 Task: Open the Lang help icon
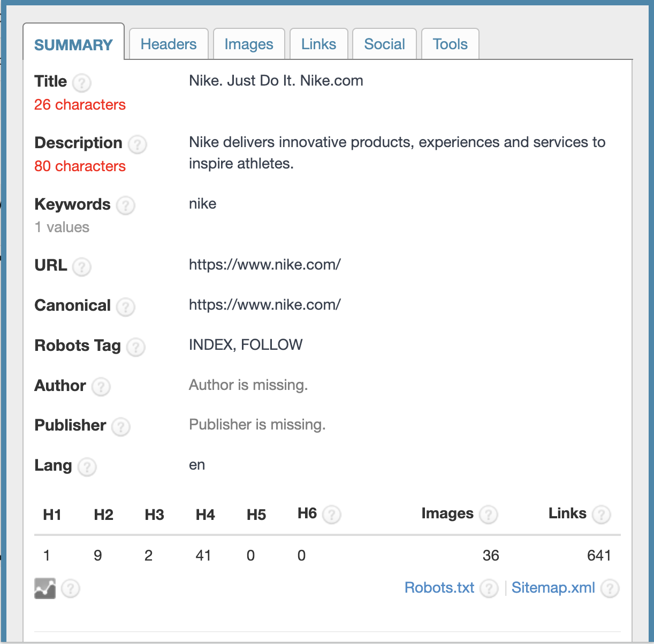pyautogui.click(x=87, y=467)
